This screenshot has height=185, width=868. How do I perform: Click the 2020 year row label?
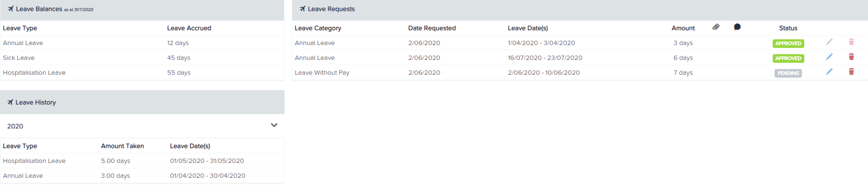[x=15, y=126]
